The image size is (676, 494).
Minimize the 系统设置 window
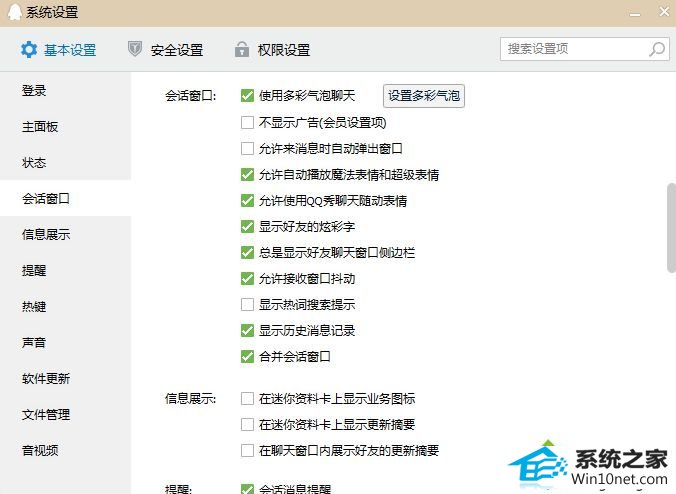tap(635, 13)
